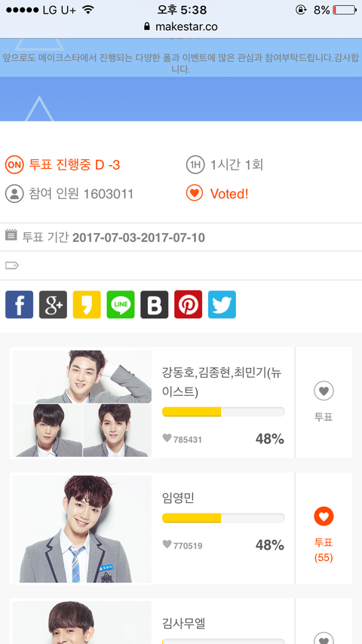The height and width of the screenshot is (644, 362).
Task: Tap the orange Voted! heart icon
Action: click(x=195, y=192)
